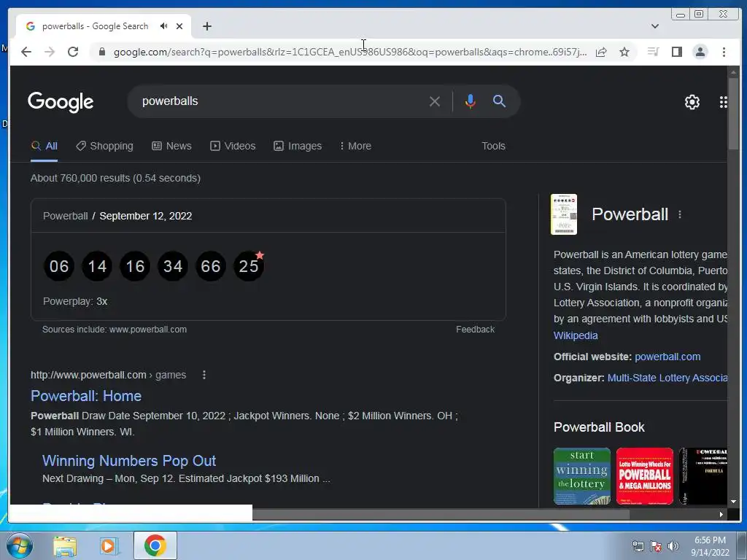Launch Windows Media Player taskbar icon
This screenshot has height=560, width=747.
coord(109,545)
